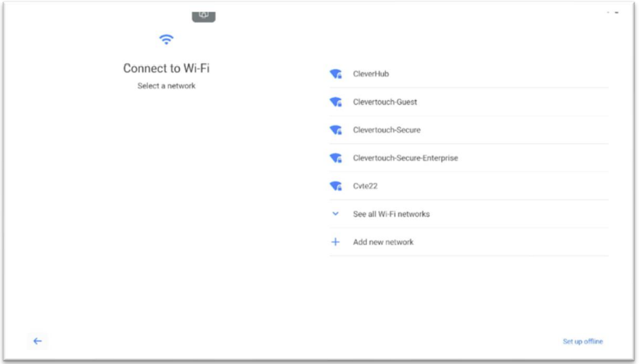
Task: Open See all Wi-Fi networks list
Action: click(469, 214)
